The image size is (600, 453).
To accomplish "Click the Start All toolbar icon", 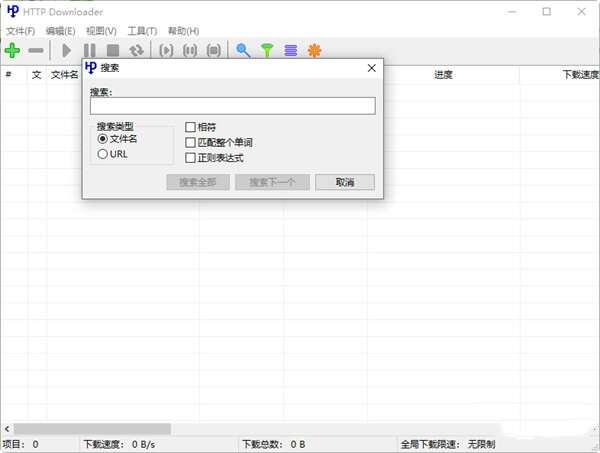I will tap(166, 50).
